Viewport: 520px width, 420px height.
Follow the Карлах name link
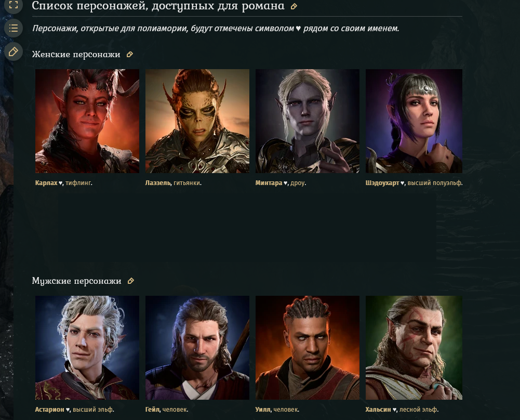click(46, 183)
